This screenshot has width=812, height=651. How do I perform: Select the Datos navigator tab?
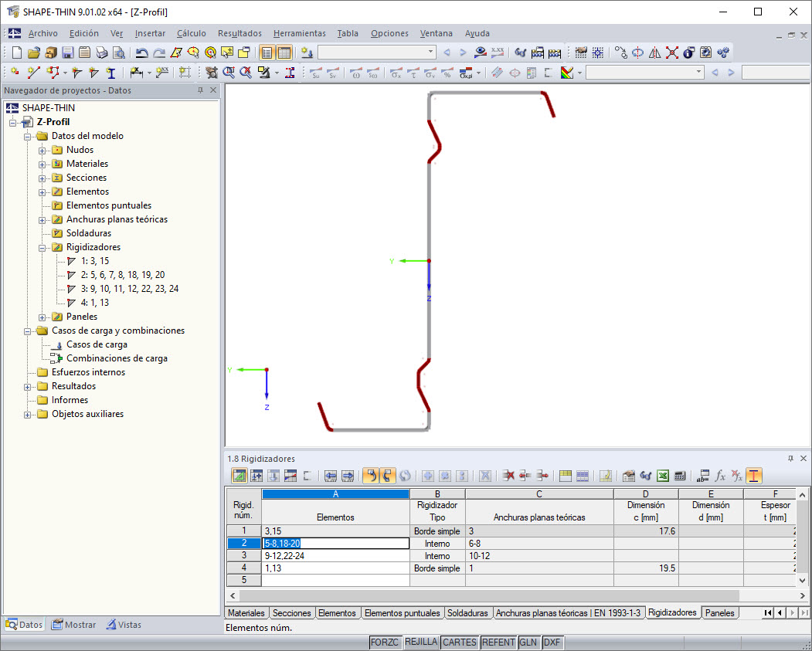25,625
